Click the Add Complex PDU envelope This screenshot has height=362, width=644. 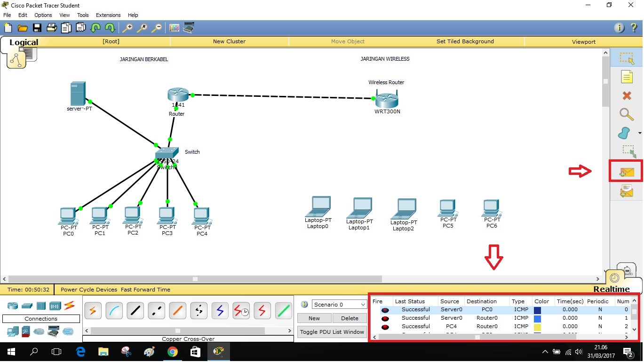[627, 191]
